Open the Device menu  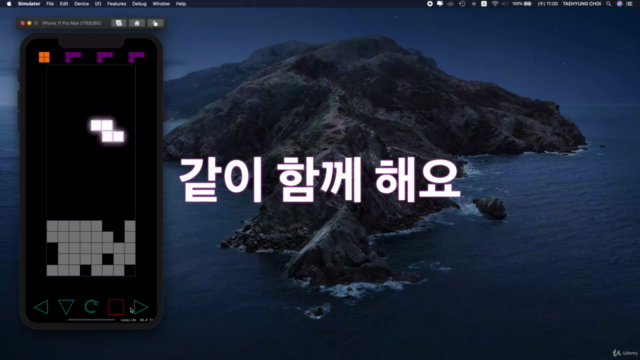[x=81, y=4]
